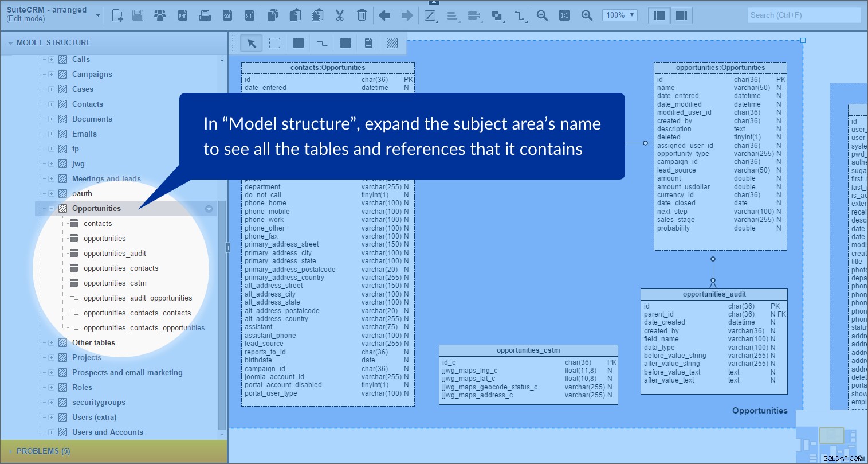Open the share with users icon

tap(160, 15)
